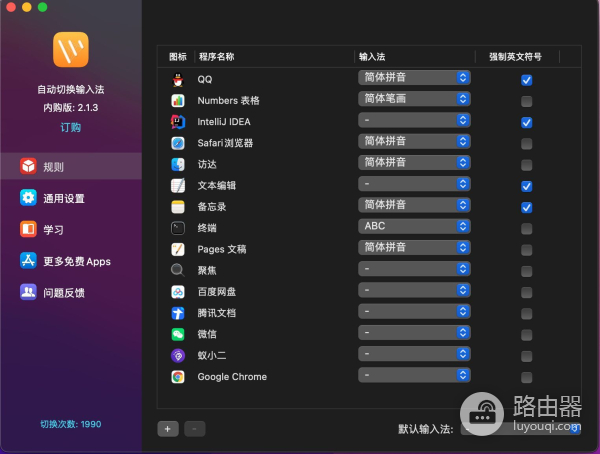Check 强制英文符号 box for 访达
This screenshot has width=600, height=454.
[x=527, y=165]
